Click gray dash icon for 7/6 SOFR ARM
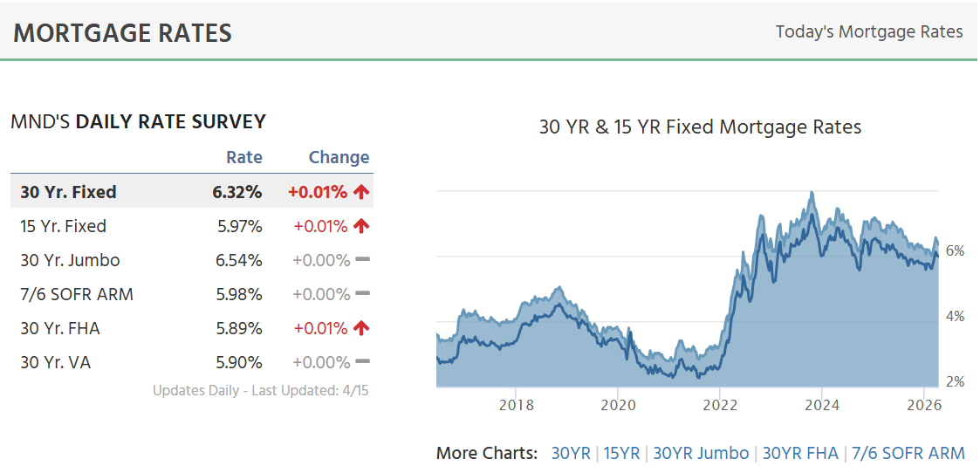 tap(363, 294)
